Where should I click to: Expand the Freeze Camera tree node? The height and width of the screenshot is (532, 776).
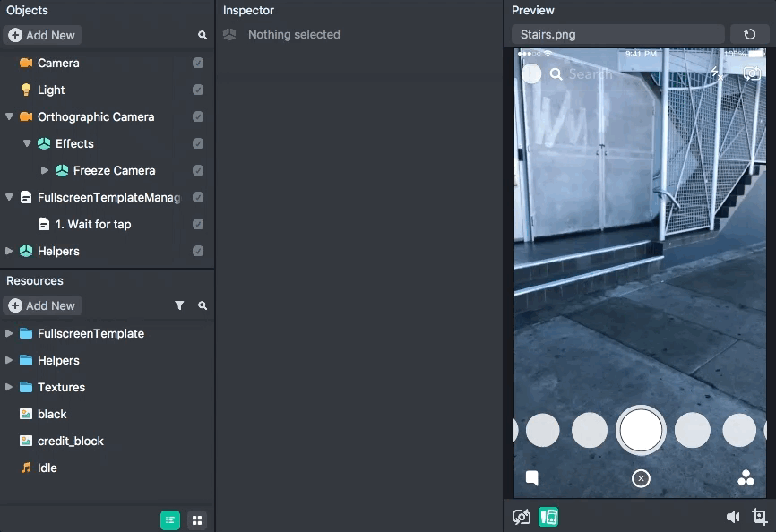[x=45, y=171]
